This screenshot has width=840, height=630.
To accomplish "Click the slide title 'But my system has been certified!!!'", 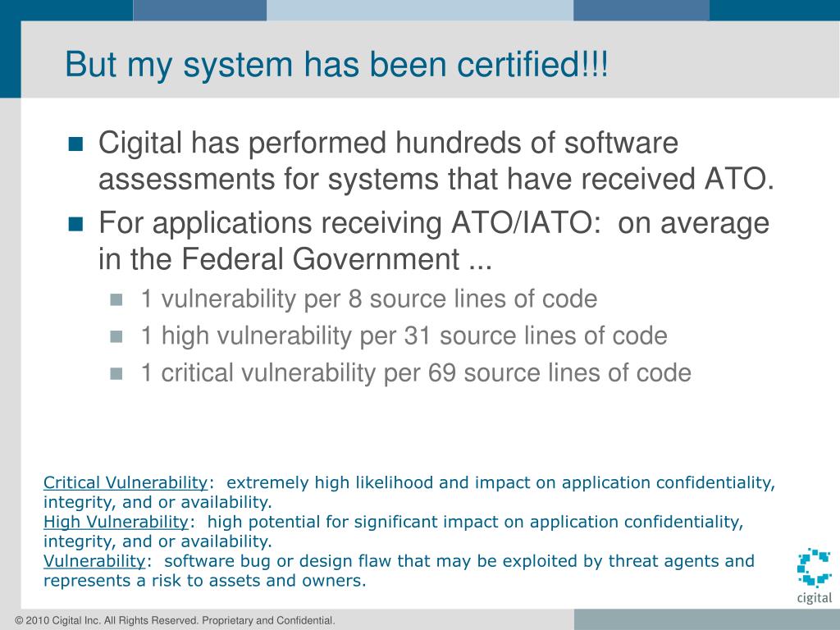I will tap(336, 65).
